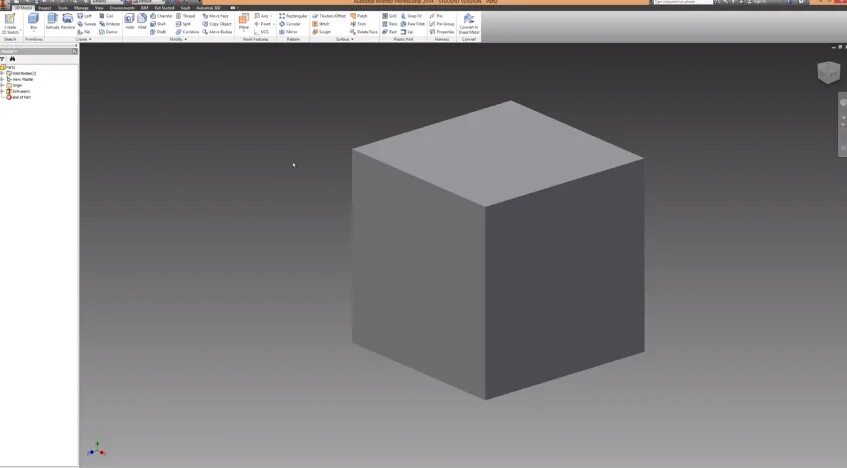Viewport: 847px width, 468px height.
Task: Pick the Shell tool
Action: [158, 24]
